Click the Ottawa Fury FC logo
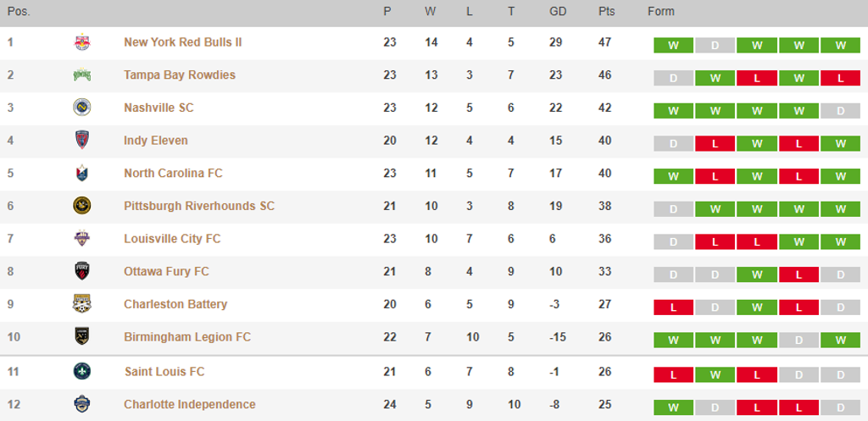 (82, 271)
